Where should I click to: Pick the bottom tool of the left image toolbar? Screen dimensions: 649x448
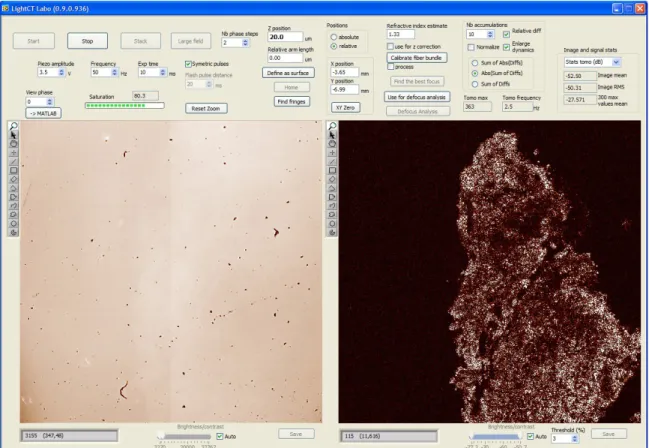[13, 233]
